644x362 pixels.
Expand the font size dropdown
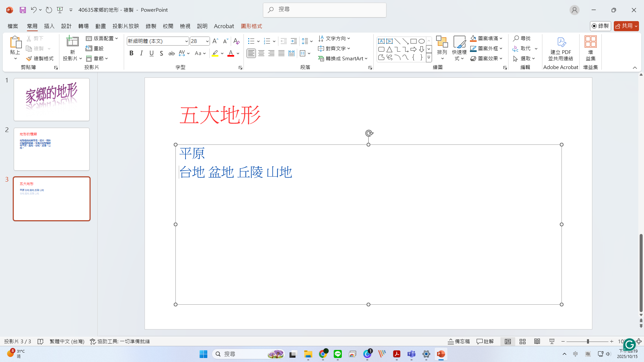207,41
